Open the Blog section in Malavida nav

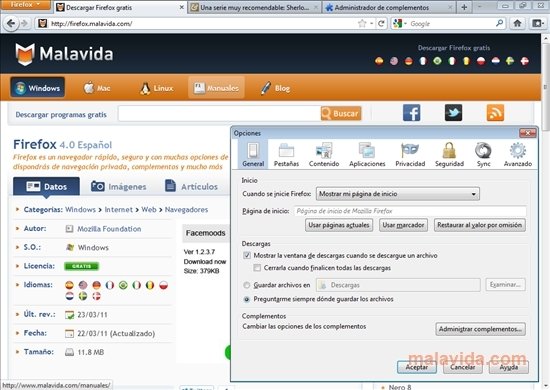(275, 88)
